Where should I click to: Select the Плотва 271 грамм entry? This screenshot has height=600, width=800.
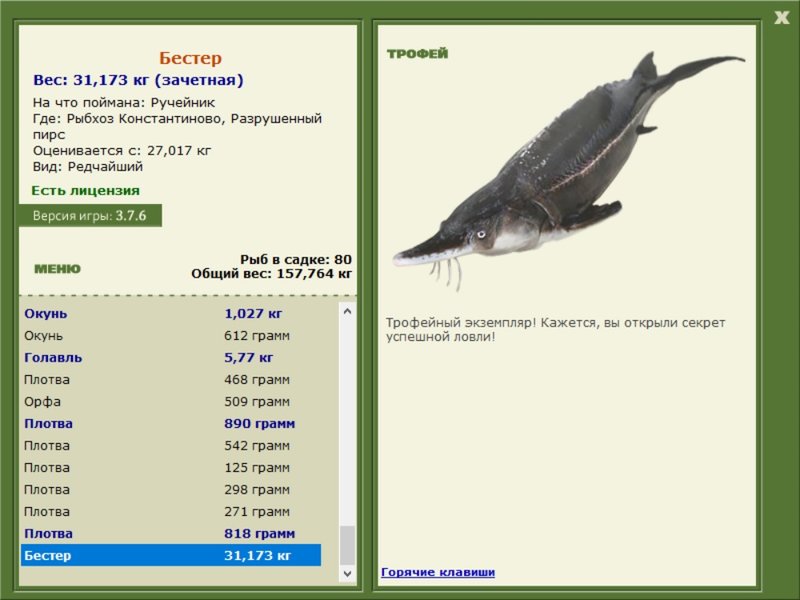pyautogui.click(x=171, y=511)
